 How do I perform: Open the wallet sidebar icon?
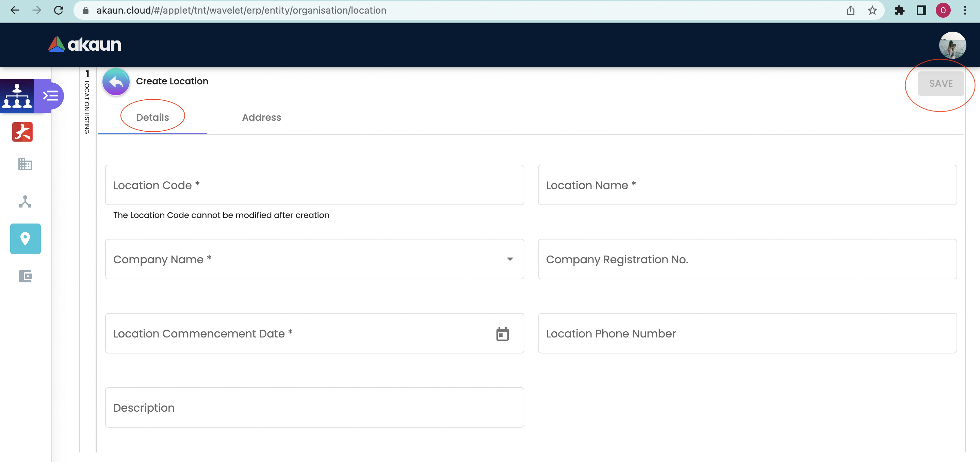(25, 276)
